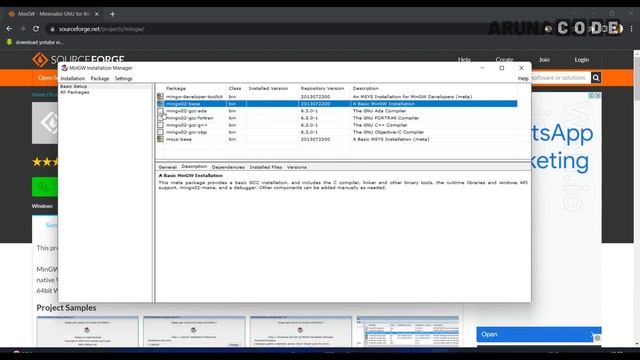
Task: Switch to the General tab
Action: click(x=167, y=167)
